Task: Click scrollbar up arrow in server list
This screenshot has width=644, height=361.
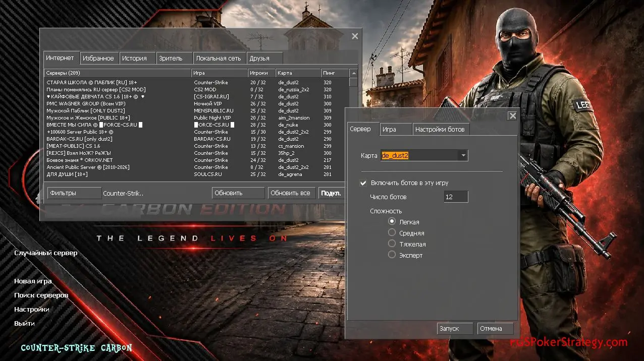Action: click(353, 74)
